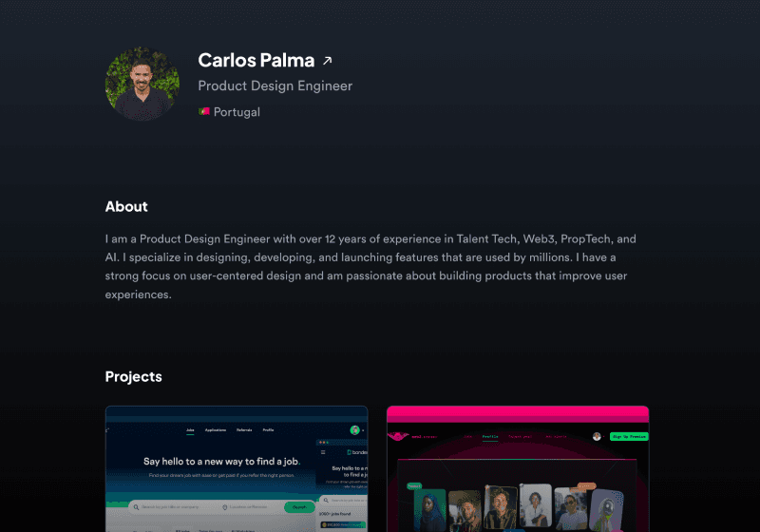The width and height of the screenshot is (760, 532).
Task: Click the Portugal flag icon
Action: click(203, 111)
